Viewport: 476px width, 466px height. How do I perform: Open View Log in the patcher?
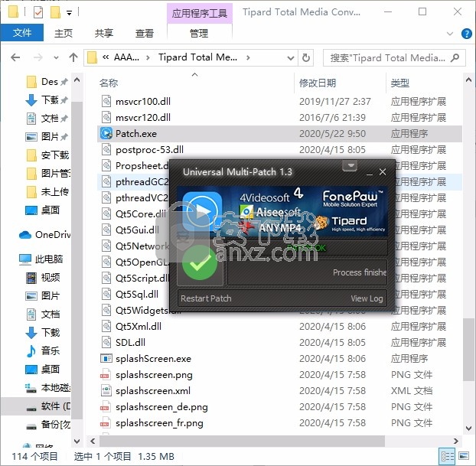(x=367, y=298)
